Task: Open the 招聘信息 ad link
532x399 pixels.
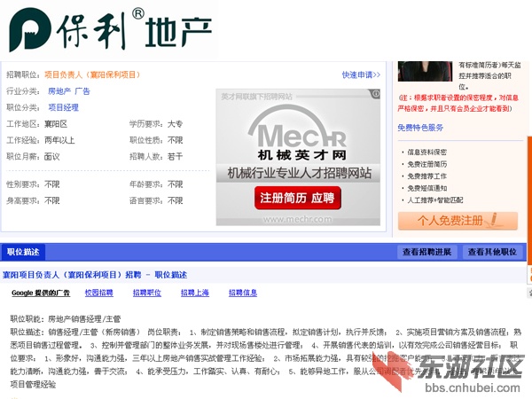Action: pyautogui.click(x=243, y=293)
